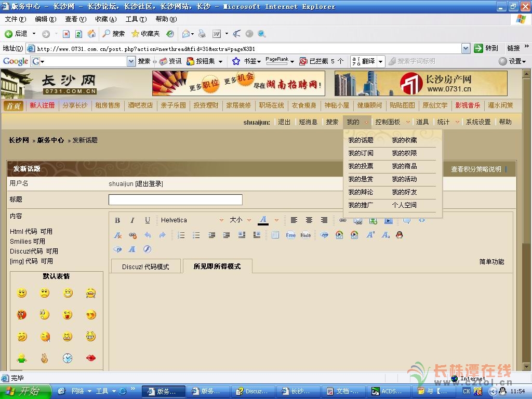Insert RM media icon
Viewport: 532px width, 399px height.
point(324,235)
